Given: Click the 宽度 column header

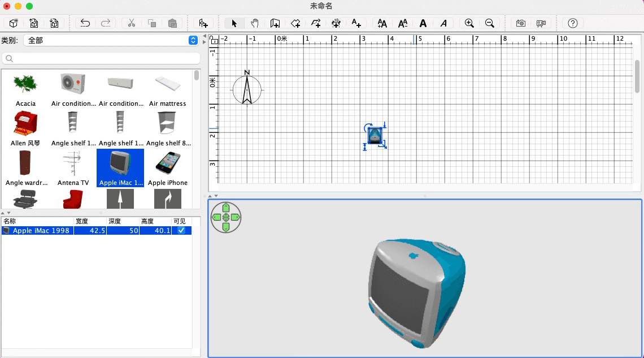Looking at the screenshot, I should pyautogui.click(x=90, y=221).
